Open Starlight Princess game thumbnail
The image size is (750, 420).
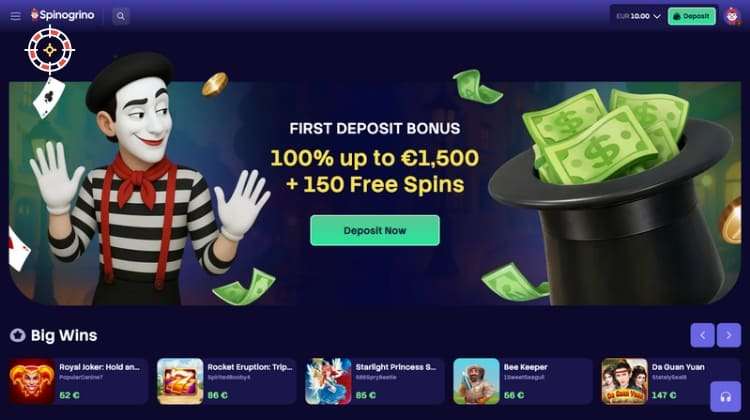pyautogui.click(x=328, y=381)
